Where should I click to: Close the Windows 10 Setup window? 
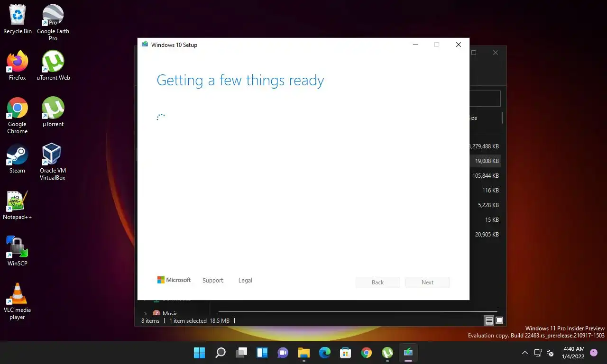click(x=459, y=45)
